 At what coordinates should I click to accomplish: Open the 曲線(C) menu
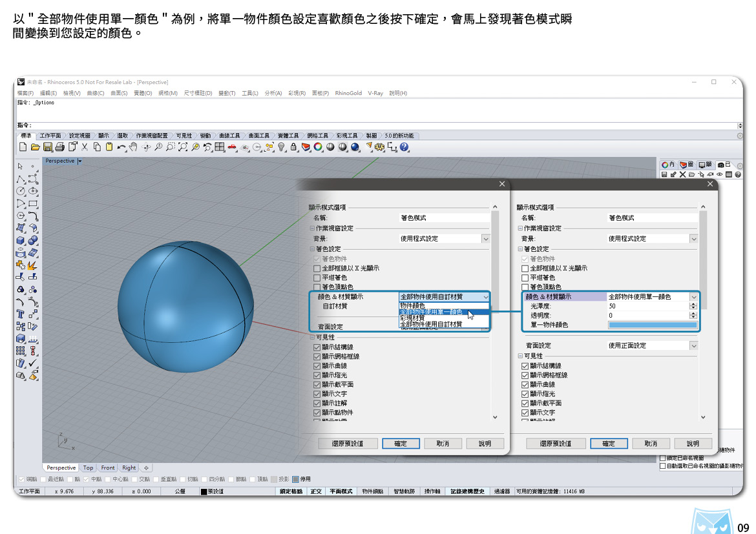(96, 93)
